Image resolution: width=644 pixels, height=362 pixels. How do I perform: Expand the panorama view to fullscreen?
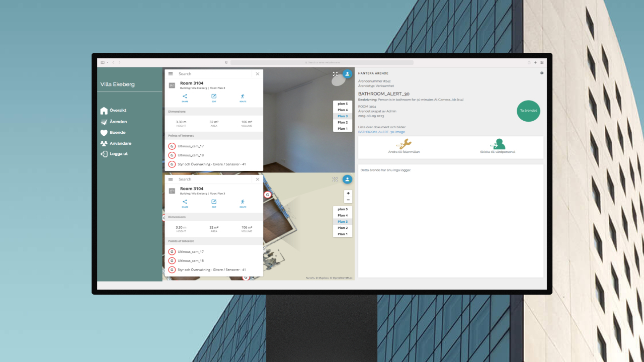pyautogui.click(x=335, y=74)
